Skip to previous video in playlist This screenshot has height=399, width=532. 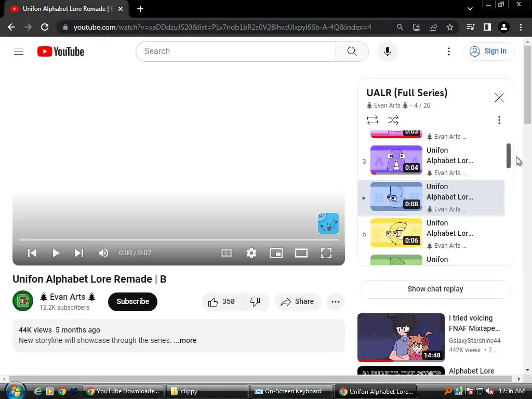click(x=32, y=253)
